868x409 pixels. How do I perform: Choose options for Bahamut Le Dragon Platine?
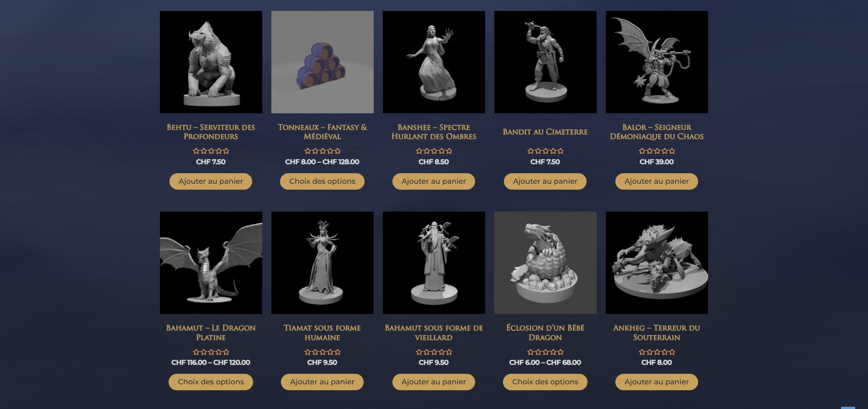(211, 382)
